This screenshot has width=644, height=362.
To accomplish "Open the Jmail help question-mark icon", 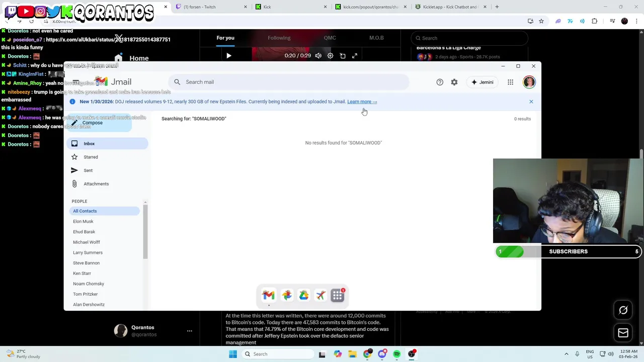I will (440, 82).
